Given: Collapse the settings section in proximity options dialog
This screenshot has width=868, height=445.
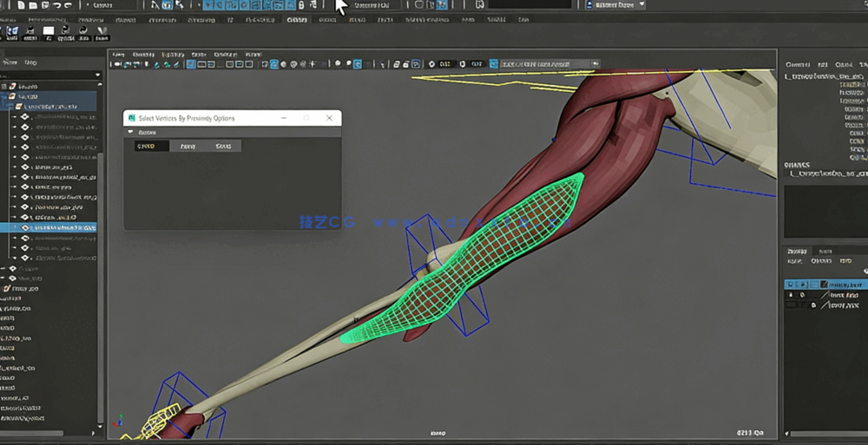Looking at the screenshot, I should click(130, 132).
